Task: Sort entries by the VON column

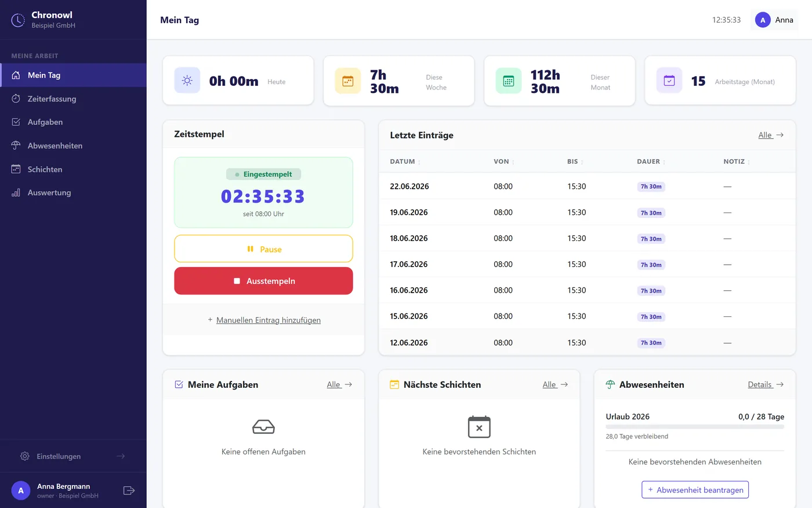Action: click(504, 161)
